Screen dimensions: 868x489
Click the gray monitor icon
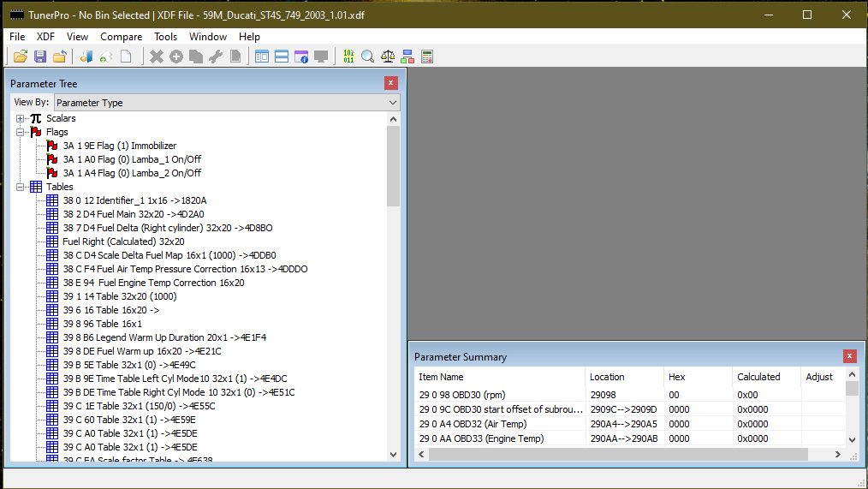321,57
